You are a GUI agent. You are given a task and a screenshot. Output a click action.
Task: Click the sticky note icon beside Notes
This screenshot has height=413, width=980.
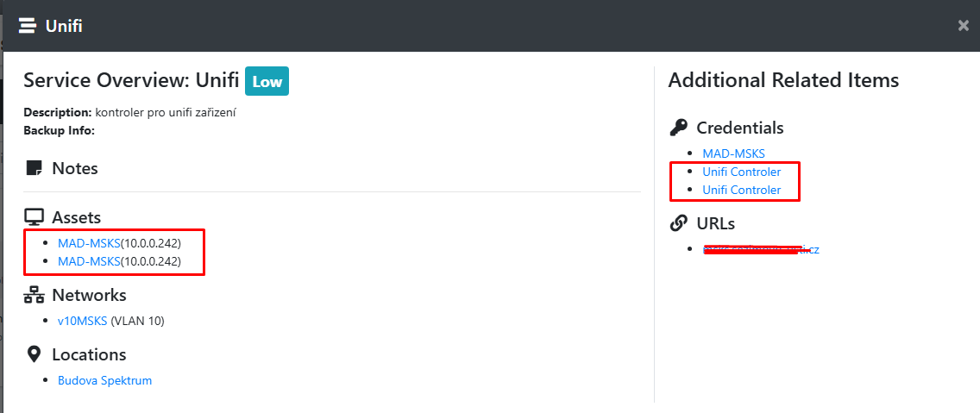click(x=35, y=168)
